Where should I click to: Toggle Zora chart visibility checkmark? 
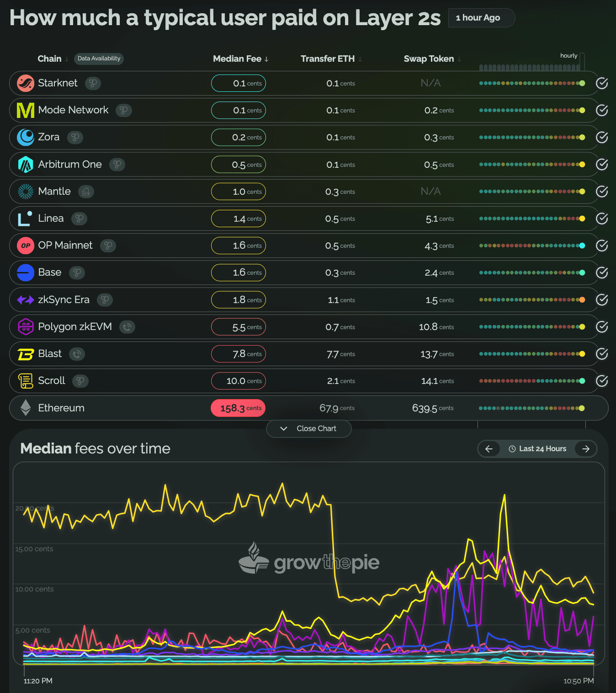[602, 137]
